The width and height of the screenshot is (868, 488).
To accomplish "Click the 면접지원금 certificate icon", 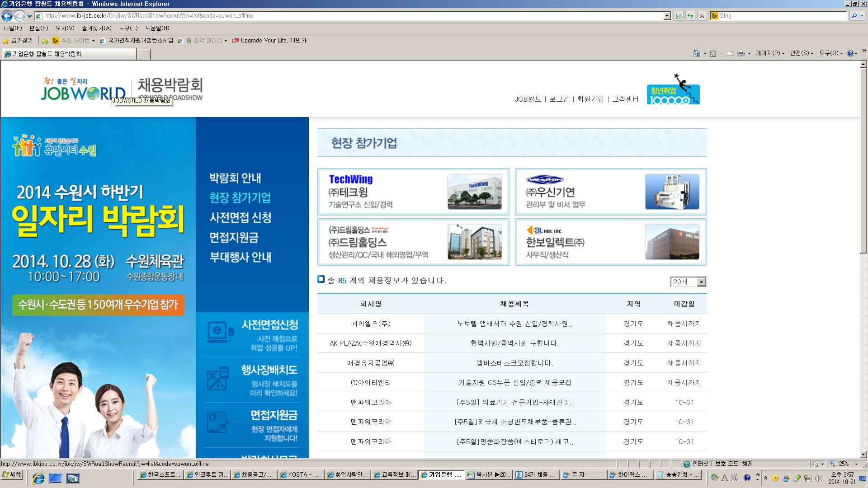I will [x=217, y=422].
